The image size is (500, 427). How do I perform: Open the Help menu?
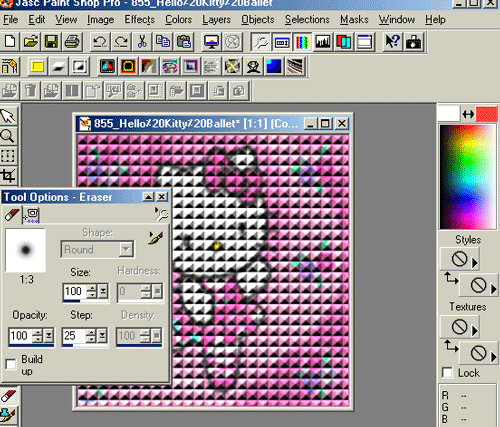pyautogui.click(x=435, y=19)
